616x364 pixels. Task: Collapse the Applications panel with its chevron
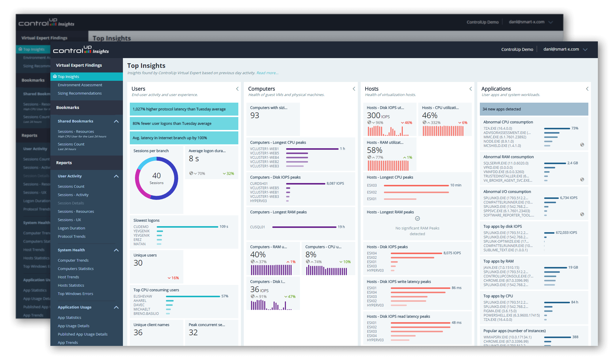[x=587, y=89]
